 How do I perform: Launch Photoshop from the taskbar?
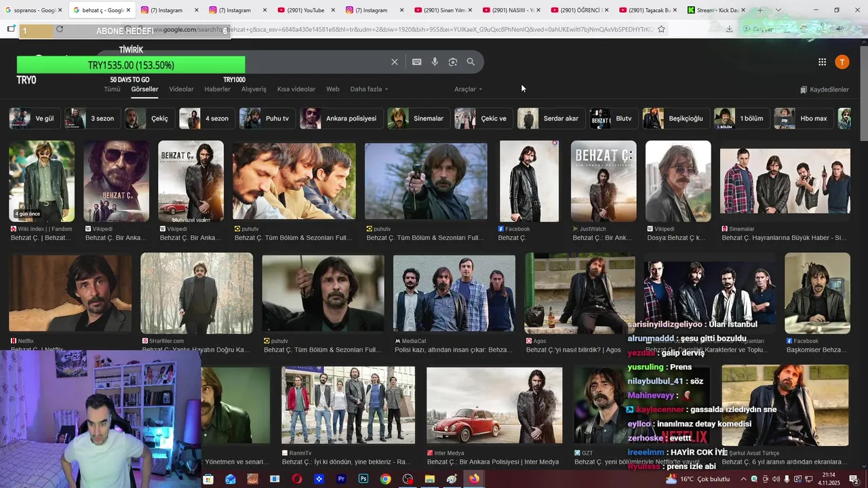click(363, 479)
